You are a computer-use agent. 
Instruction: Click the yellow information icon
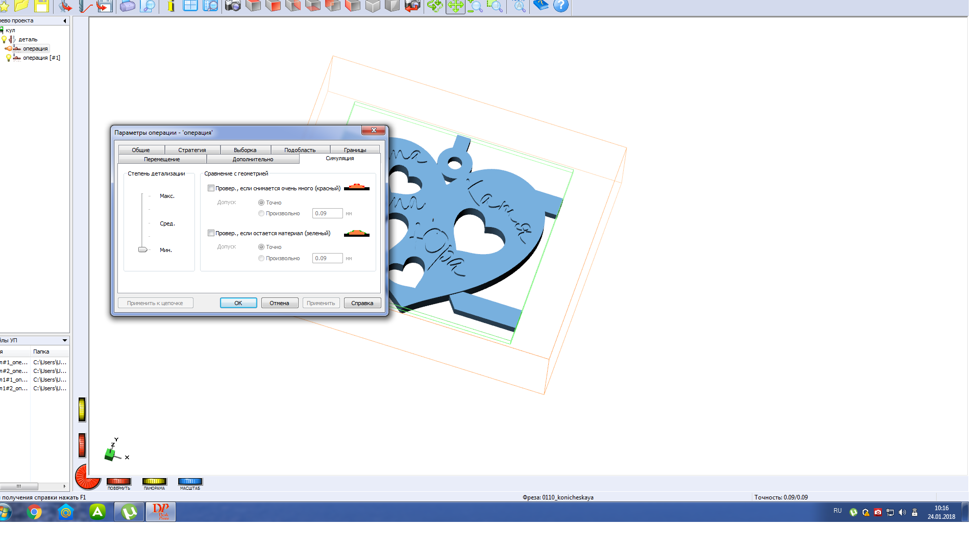click(171, 6)
